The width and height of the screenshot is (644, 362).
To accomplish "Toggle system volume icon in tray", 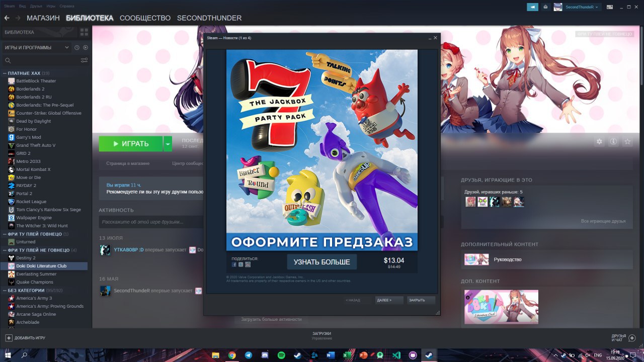I will pos(587,355).
